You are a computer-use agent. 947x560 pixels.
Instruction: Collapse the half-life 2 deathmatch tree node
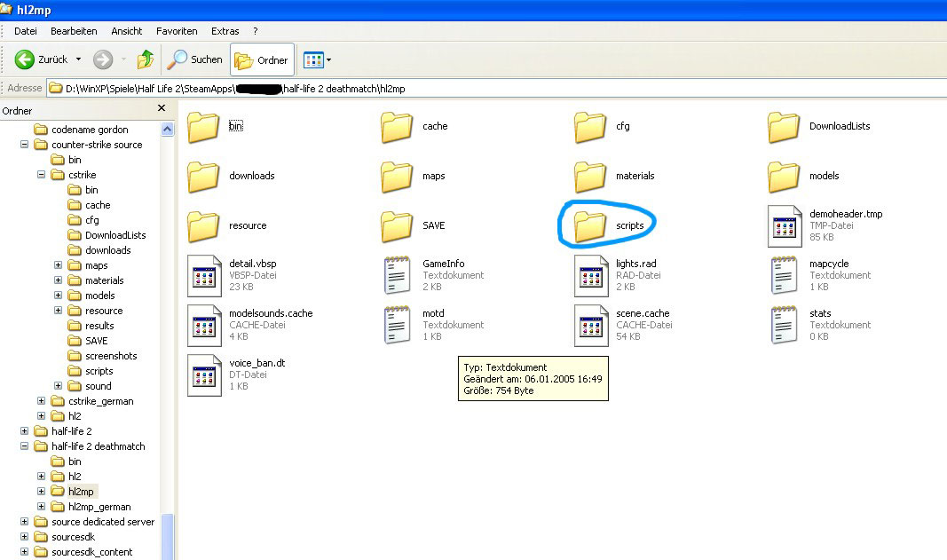[x=24, y=446]
